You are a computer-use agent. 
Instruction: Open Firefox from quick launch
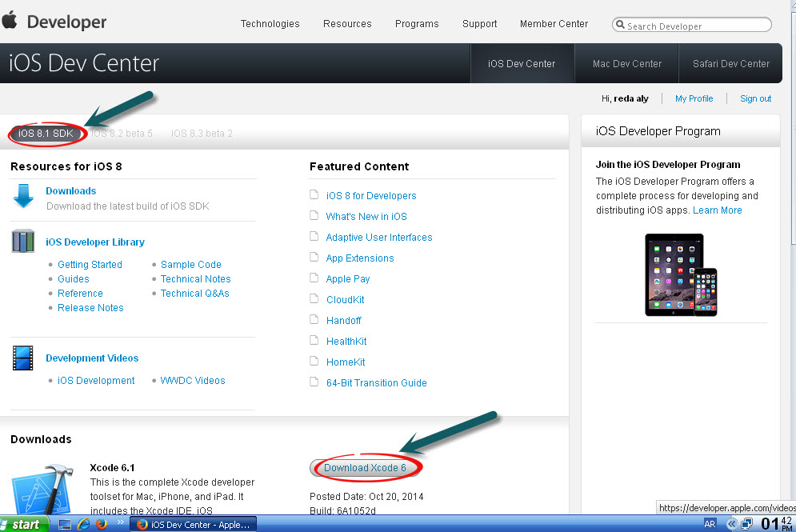[102, 524]
